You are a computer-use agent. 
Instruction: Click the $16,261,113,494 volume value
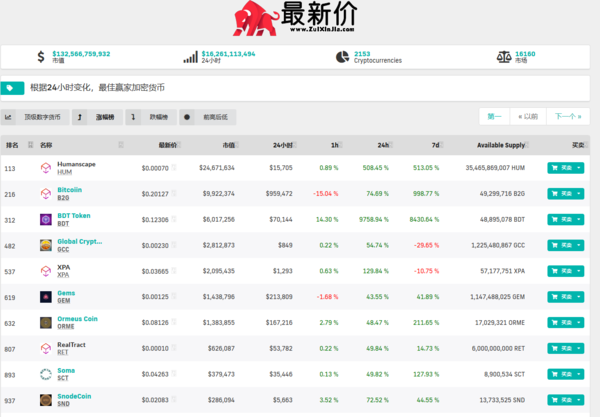228,54
